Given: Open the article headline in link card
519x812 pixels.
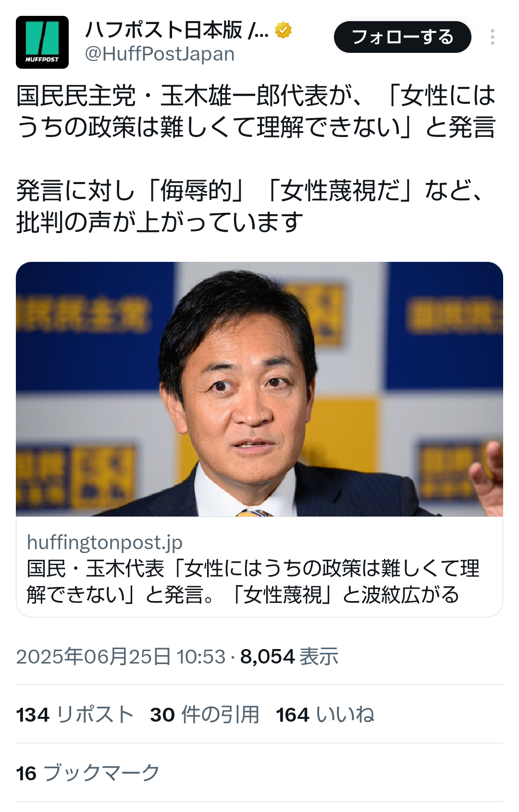Looking at the screenshot, I should click(253, 581).
